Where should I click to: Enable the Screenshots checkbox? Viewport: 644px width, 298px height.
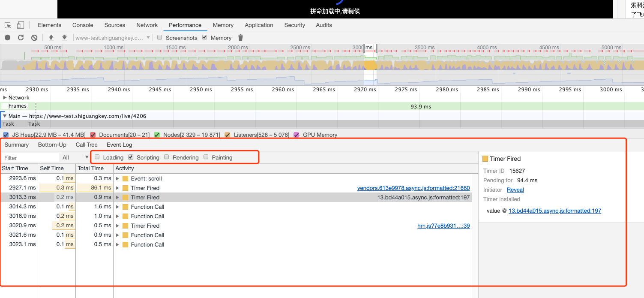pyautogui.click(x=159, y=37)
